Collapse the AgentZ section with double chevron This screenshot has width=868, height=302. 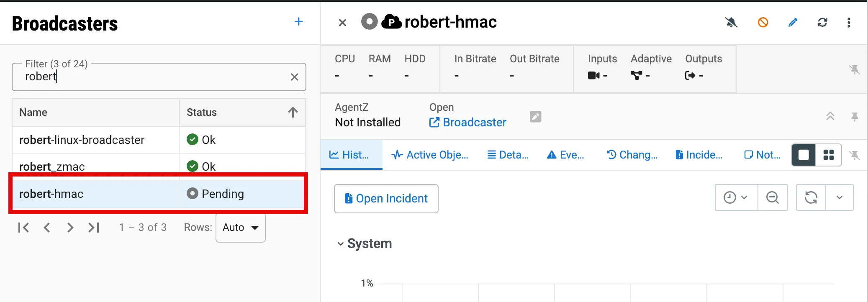[830, 116]
